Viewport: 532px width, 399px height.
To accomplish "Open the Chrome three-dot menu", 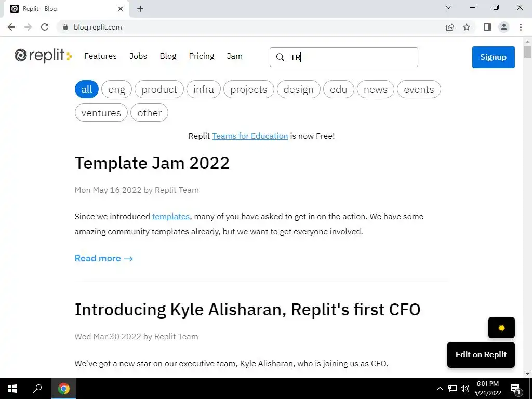I will coord(521,27).
